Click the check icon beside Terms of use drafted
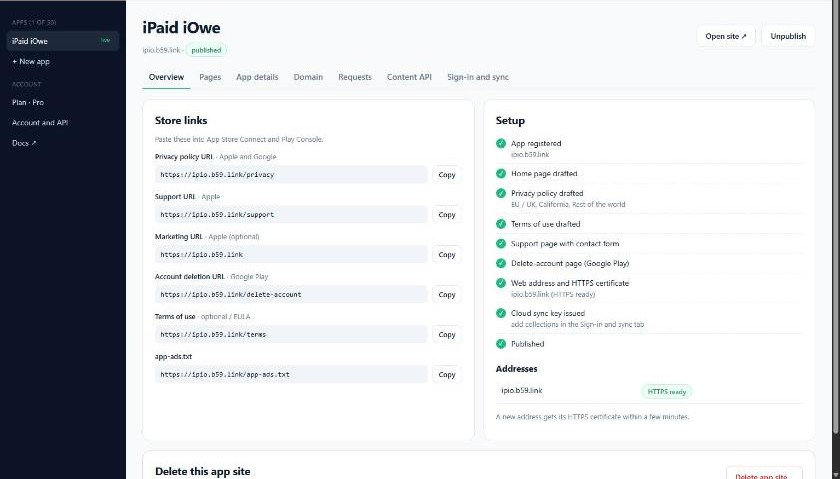Viewport: 840px width, 479px height. click(x=501, y=224)
